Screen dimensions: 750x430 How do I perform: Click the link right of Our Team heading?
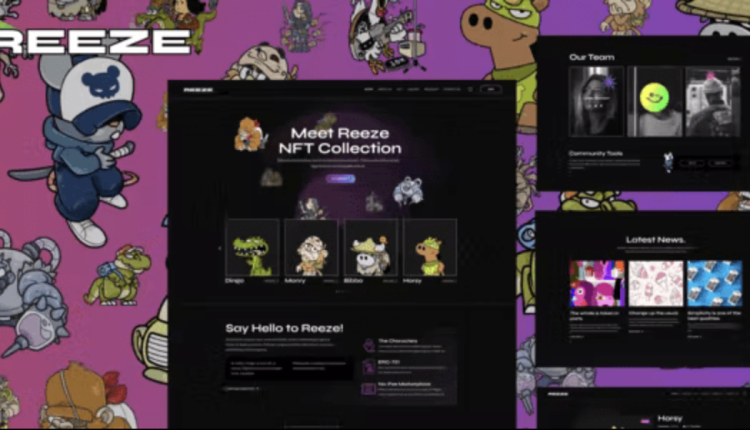734,59
